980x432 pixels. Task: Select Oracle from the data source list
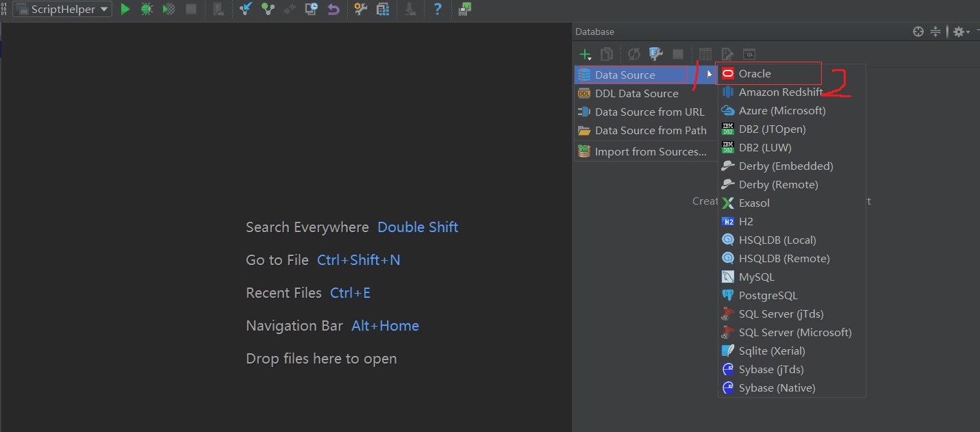[x=753, y=73]
